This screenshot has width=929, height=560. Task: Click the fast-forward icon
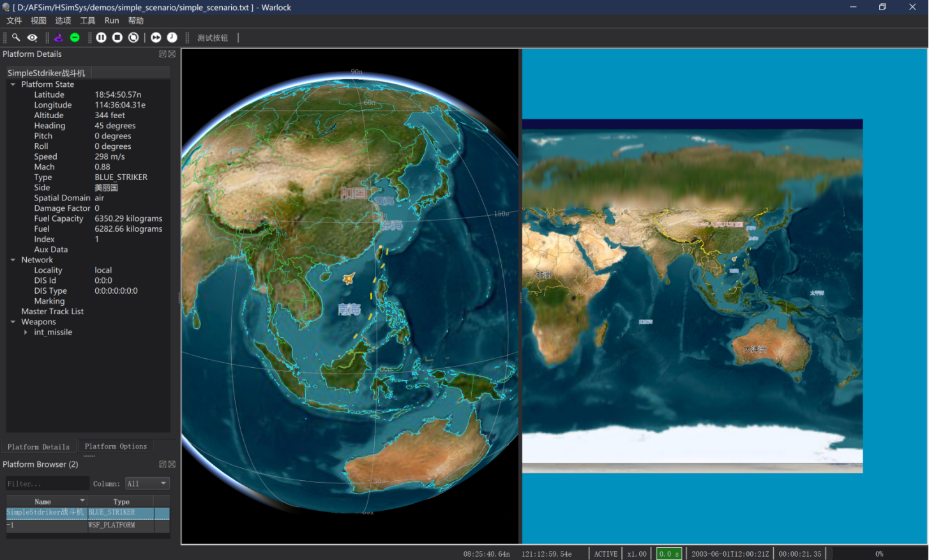point(156,38)
